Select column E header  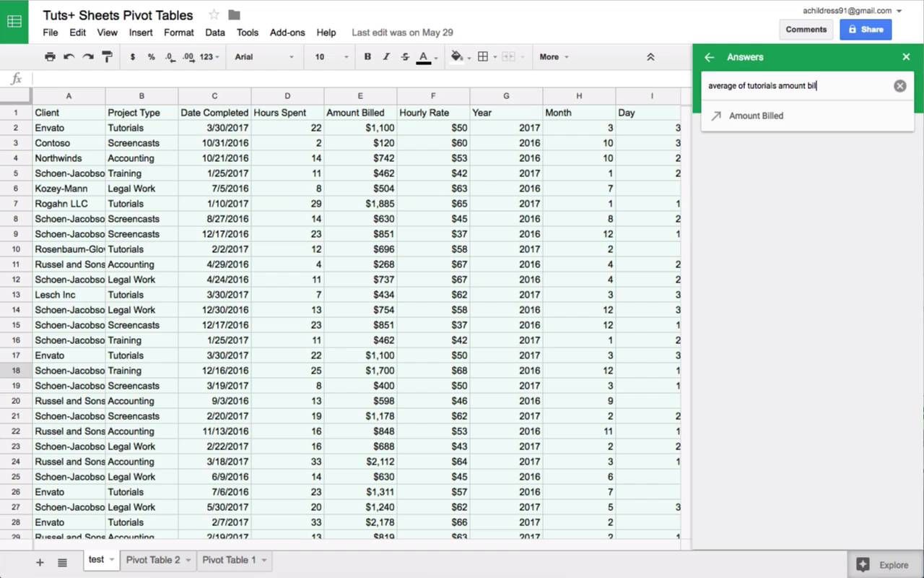[x=360, y=96]
